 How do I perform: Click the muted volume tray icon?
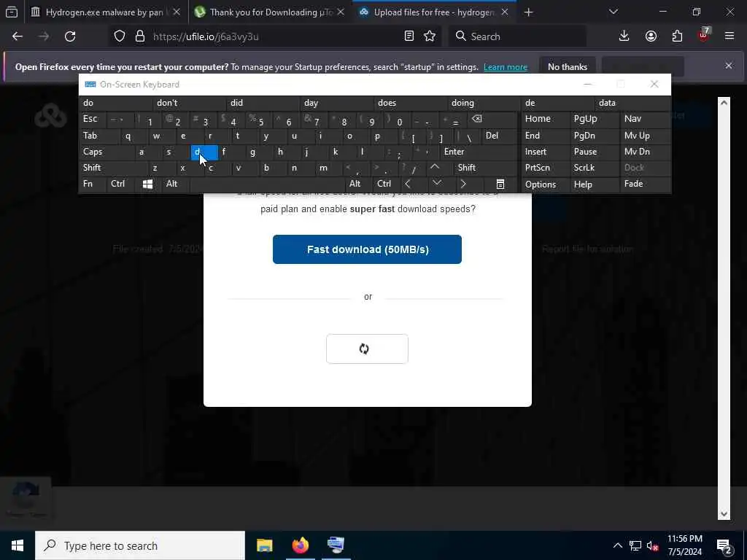652,545
